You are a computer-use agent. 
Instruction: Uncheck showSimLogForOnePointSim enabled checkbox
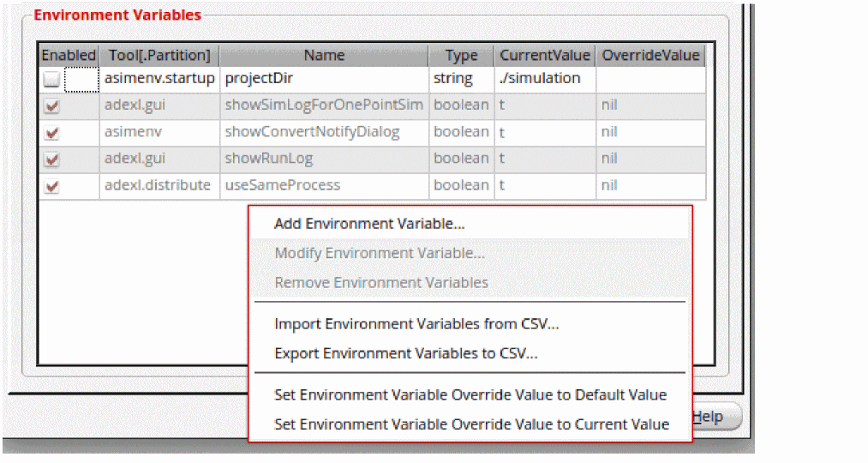(52, 106)
